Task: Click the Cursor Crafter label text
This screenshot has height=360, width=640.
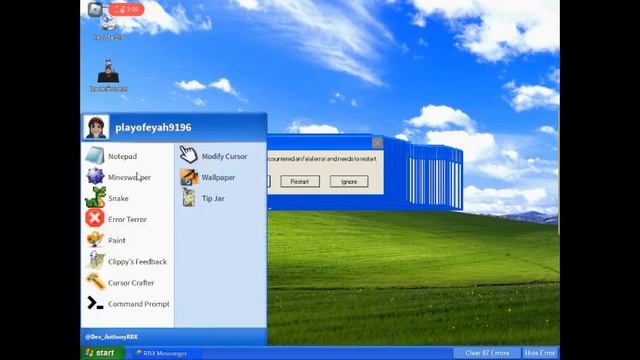Action: 131,283
